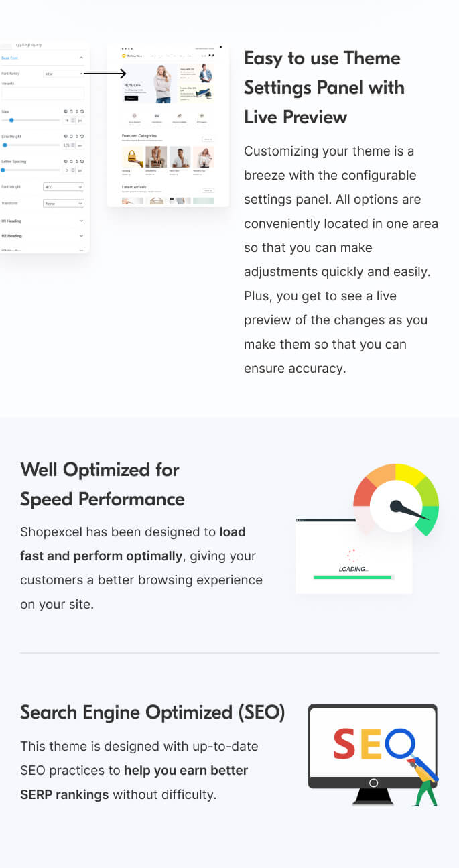This screenshot has width=459, height=868.
Task: Click the Size slider handle
Action: click(11, 120)
